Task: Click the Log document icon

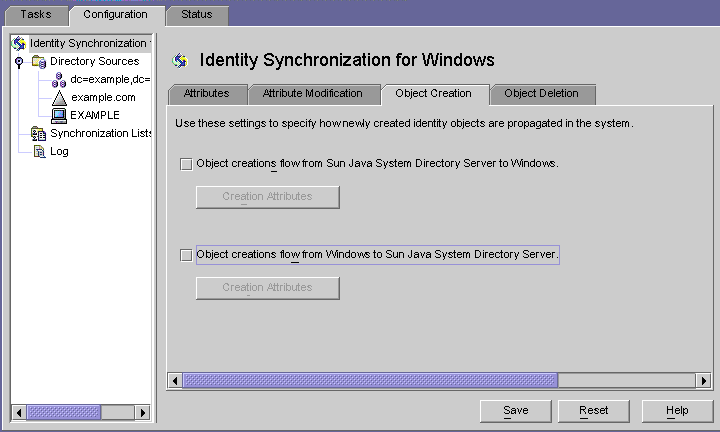Action: [39, 151]
